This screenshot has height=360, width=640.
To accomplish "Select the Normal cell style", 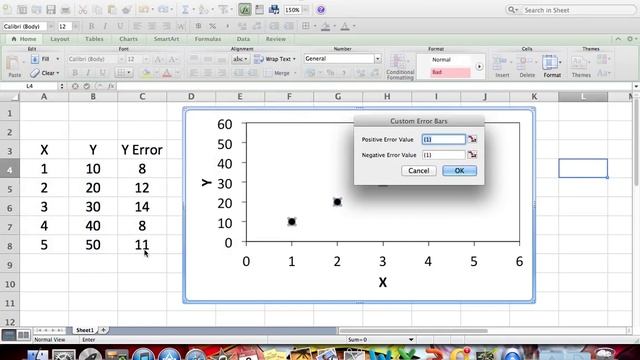I will (x=451, y=60).
